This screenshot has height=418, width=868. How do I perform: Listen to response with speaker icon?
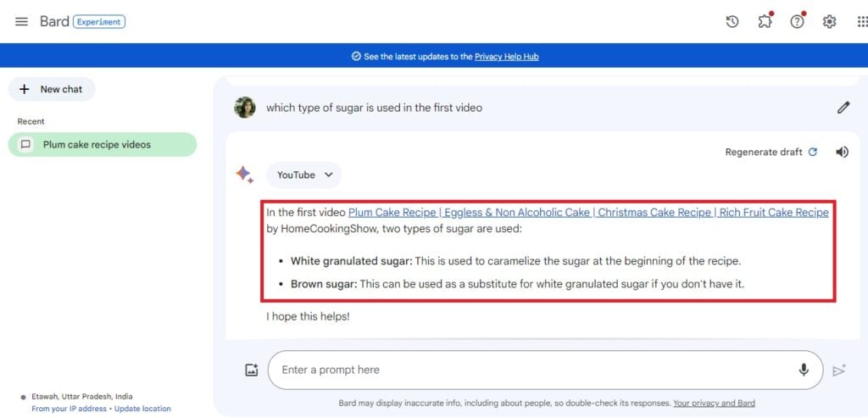[842, 152]
